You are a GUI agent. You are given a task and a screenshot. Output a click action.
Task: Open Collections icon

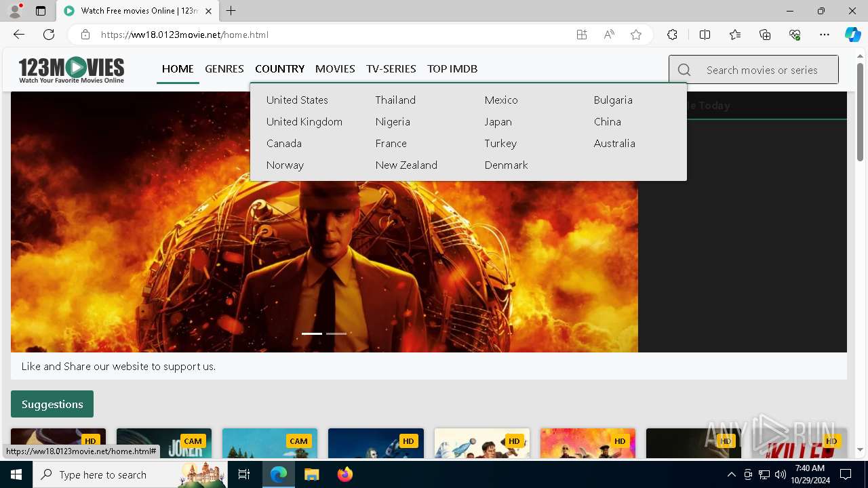click(x=765, y=35)
